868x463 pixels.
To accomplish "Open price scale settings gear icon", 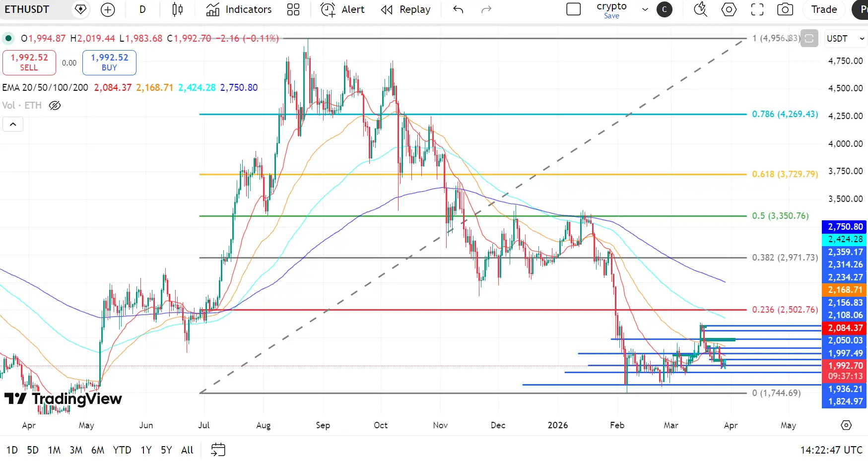I will (x=846, y=425).
